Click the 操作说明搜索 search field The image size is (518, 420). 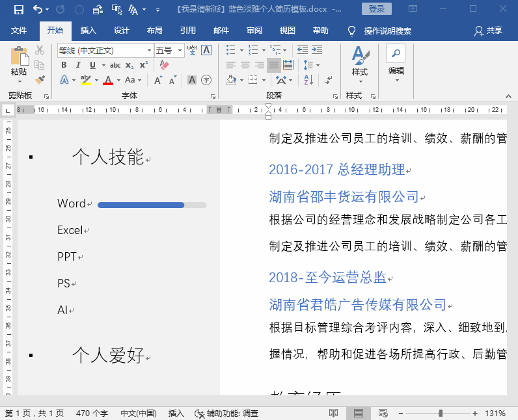point(387,31)
